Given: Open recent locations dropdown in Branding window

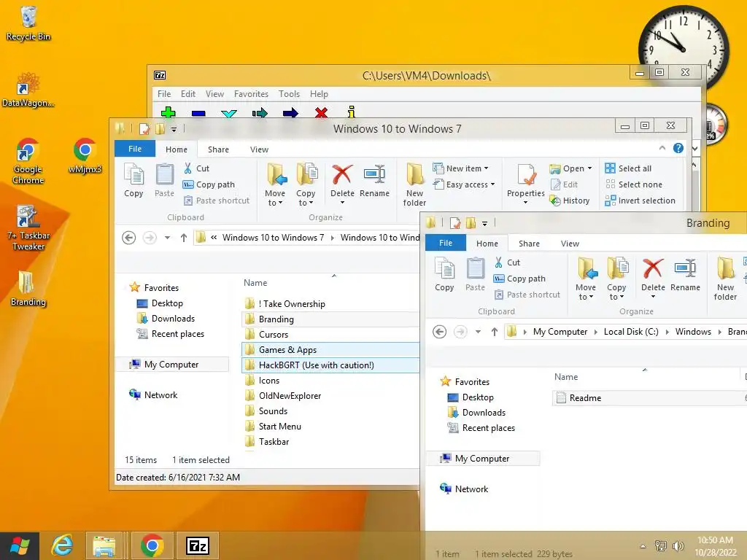Looking at the screenshot, I should 478,332.
